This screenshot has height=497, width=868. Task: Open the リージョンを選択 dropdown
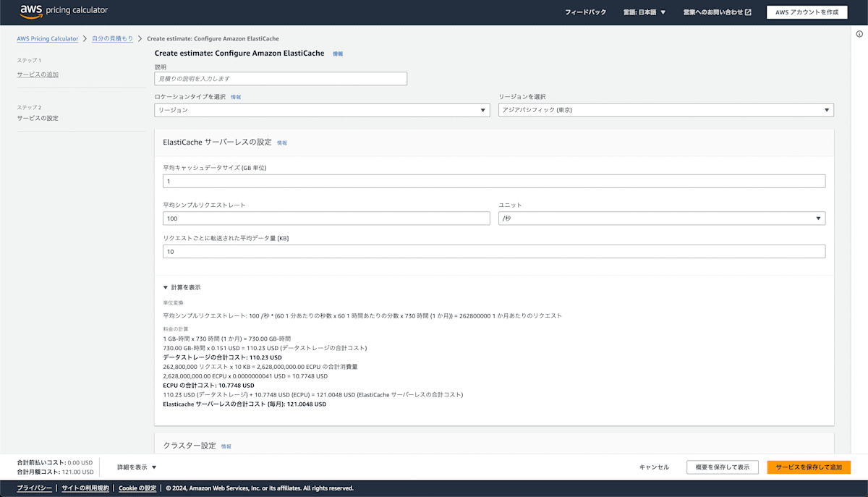(x=666, y=110)
